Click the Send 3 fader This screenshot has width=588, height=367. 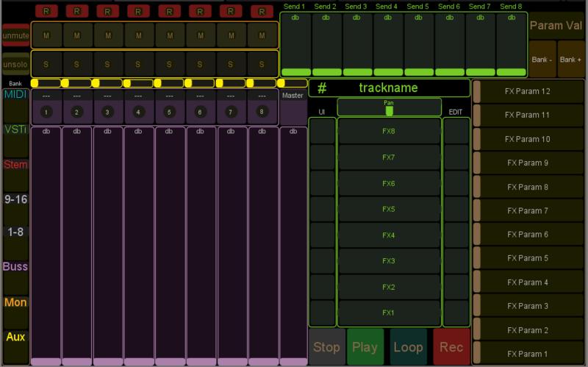pos(357,44)
